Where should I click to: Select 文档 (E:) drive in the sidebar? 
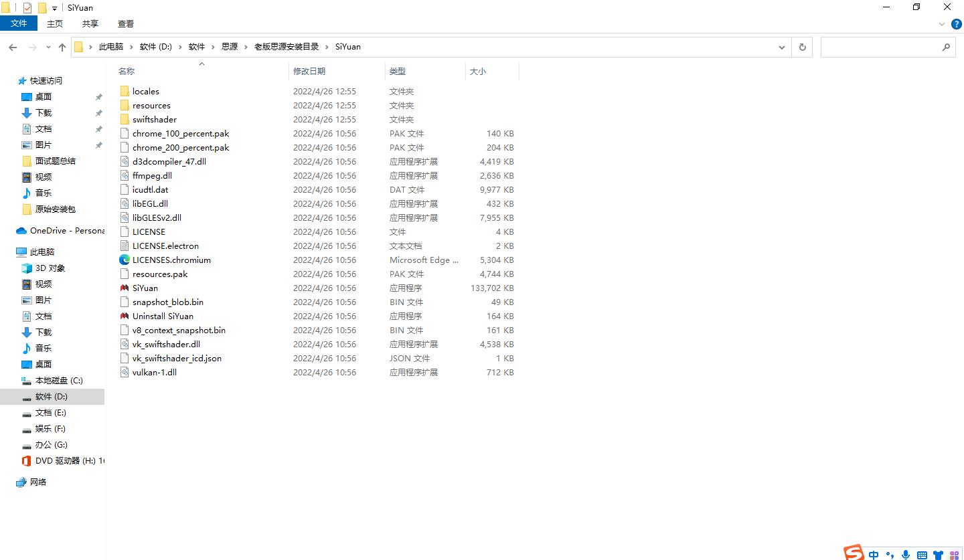51,413
